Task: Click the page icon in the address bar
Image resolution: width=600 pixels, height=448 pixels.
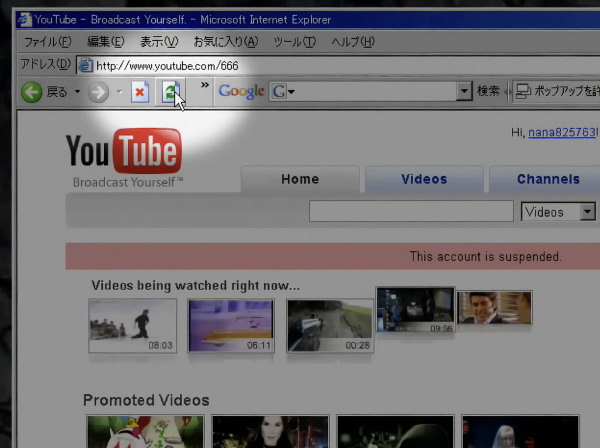Action: click(85, 65)
